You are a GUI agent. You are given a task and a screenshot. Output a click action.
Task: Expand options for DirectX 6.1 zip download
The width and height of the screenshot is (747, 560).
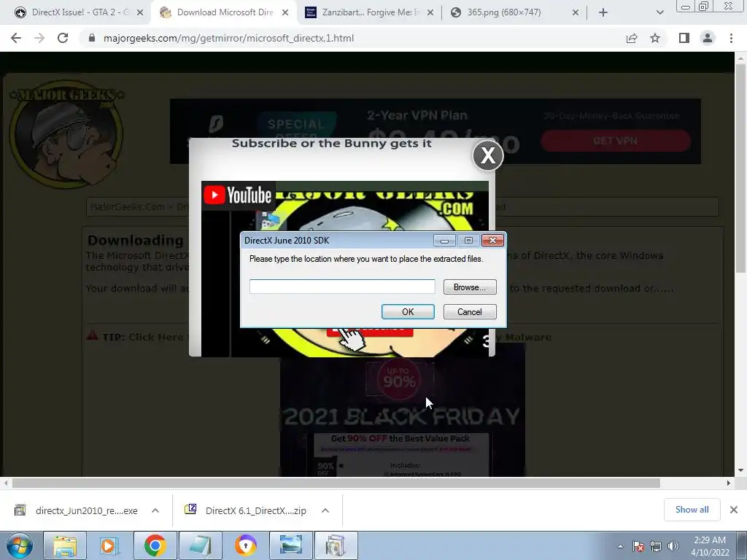325,510
